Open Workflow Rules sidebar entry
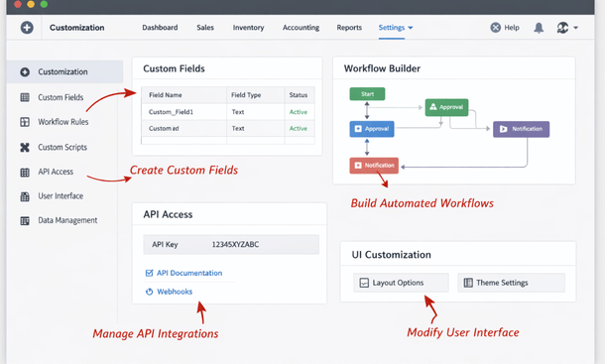The height and width of the screenshot is (364, 605). click(x=62, y=122)
